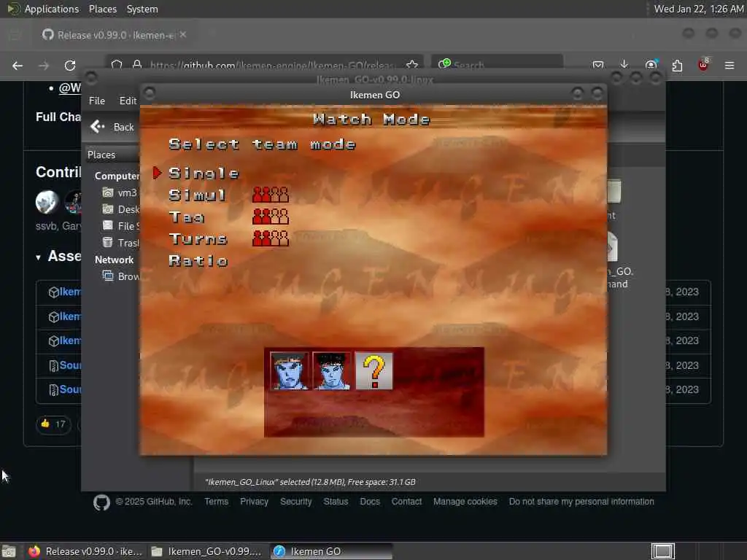Open vm3 home folder in Places sidebar
The height and width of the screenshot is (560, 747).
point(120,192)
